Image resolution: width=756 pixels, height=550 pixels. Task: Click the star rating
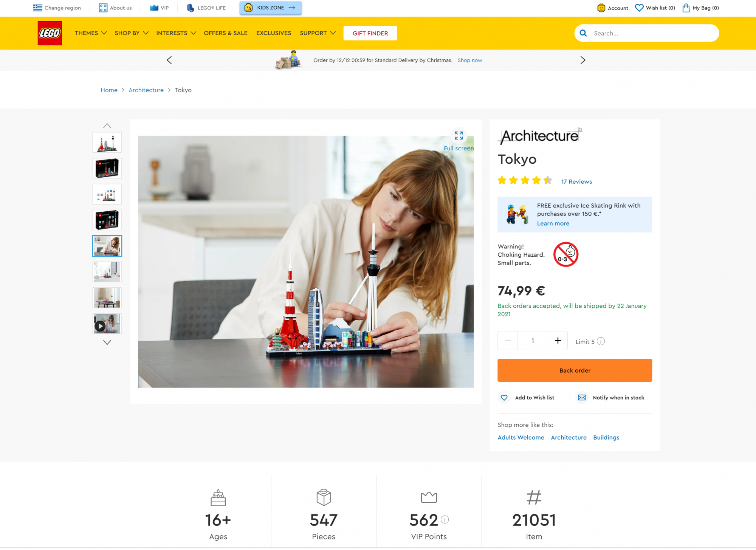pos(525,181)
